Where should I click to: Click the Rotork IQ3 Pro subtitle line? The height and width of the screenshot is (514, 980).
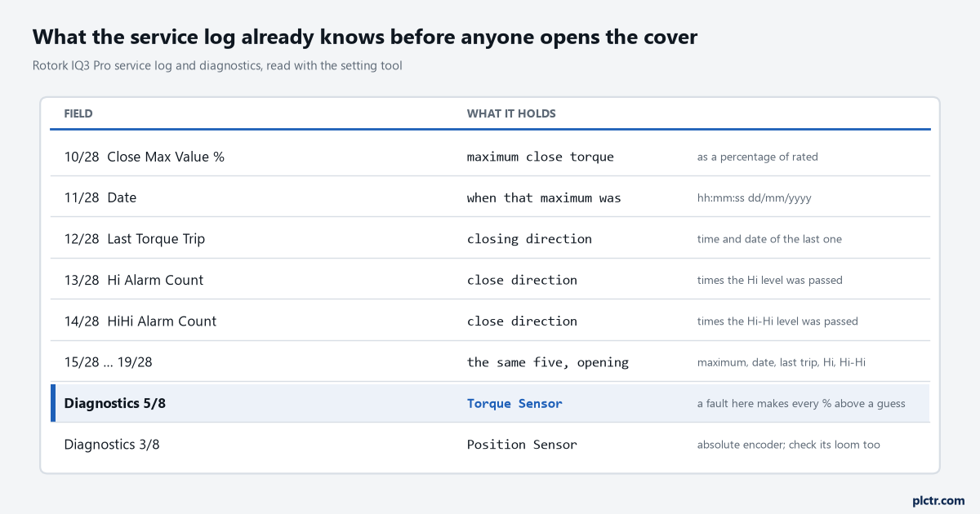(217, 65)
